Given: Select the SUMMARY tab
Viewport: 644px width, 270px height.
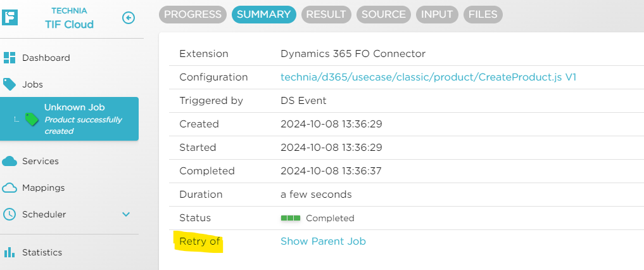Looking at the screenshot, I should pyautogui.click(x=263, y=14).
